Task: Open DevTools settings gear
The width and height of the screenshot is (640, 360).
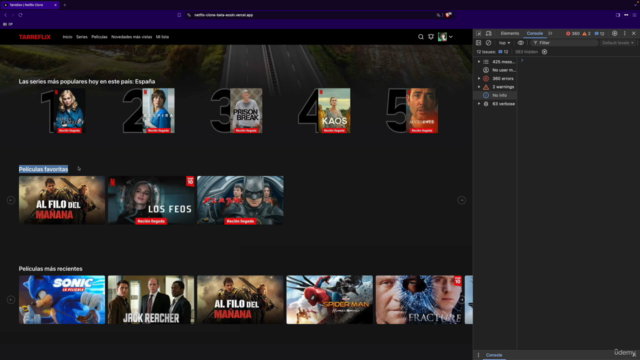Action: pos(615,33)
